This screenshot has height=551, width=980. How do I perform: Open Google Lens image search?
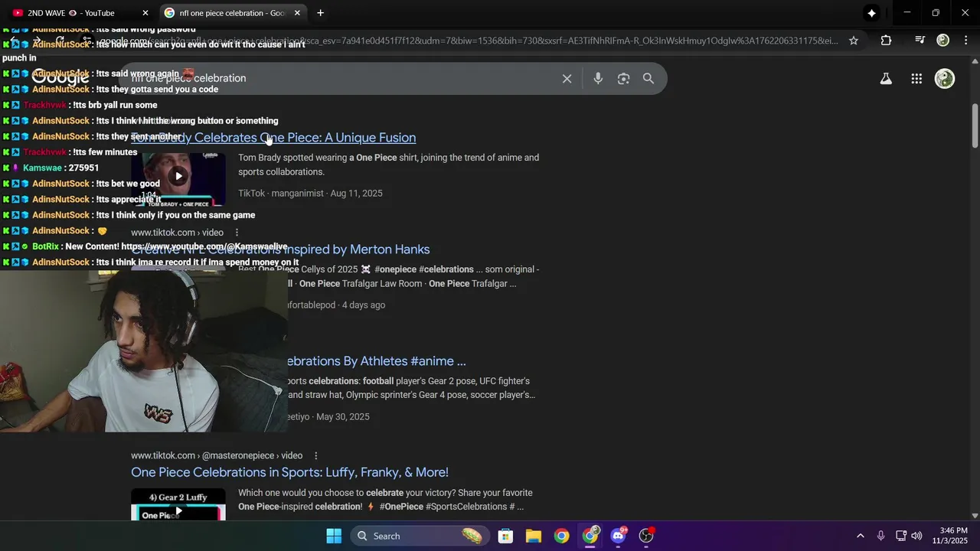click(623, 78)
